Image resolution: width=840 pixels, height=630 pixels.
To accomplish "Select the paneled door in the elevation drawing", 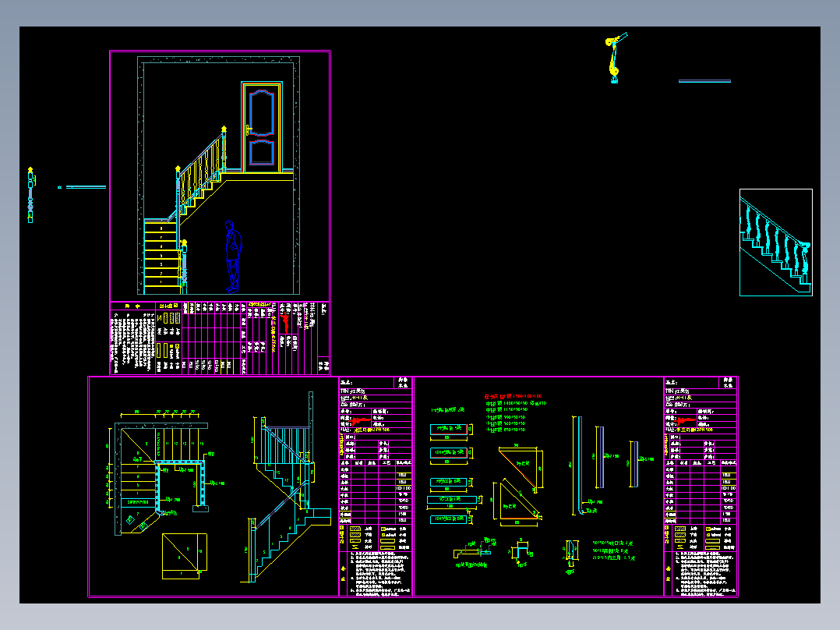I will [x=262, y=127].
